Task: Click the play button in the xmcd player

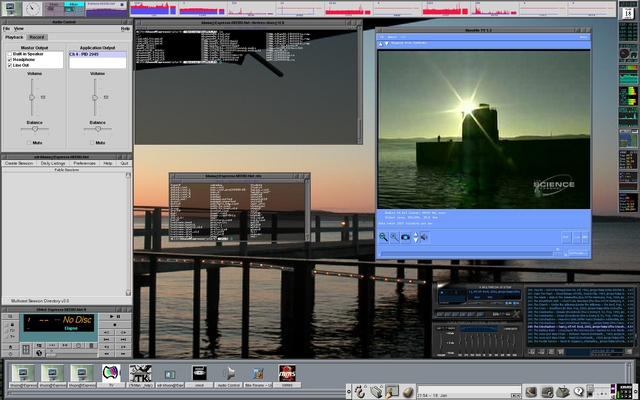Action: coord(115,317)
